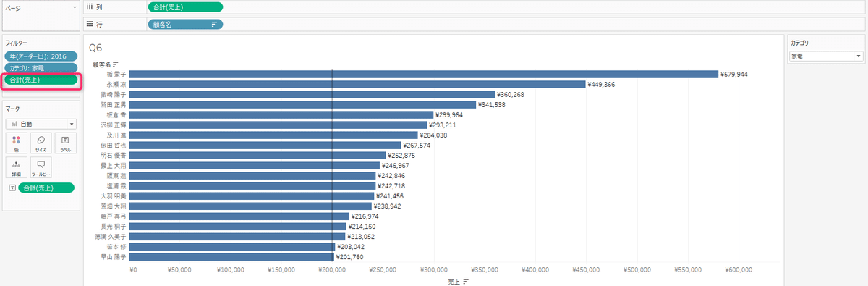Open the ページ shelf dropdown arrow
The image size is (868, 286).
point(74,7)
